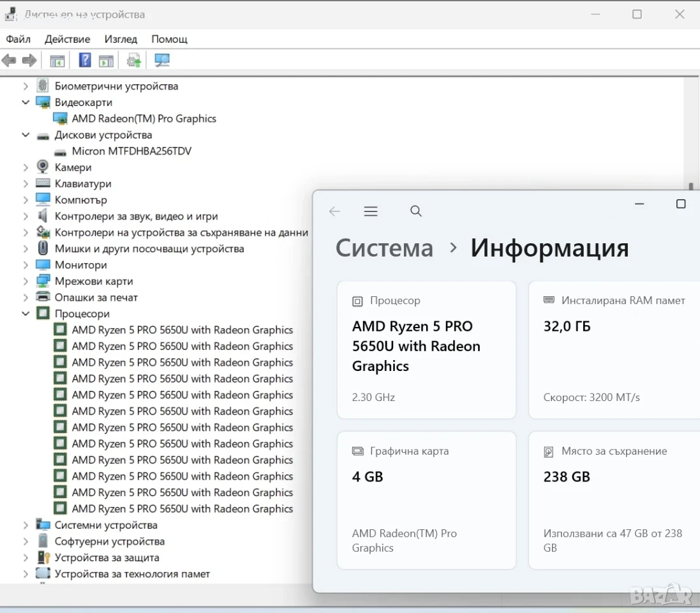Click the Forward arrow in Device Manager toolbar
The image size is (700, 613).
29,60
